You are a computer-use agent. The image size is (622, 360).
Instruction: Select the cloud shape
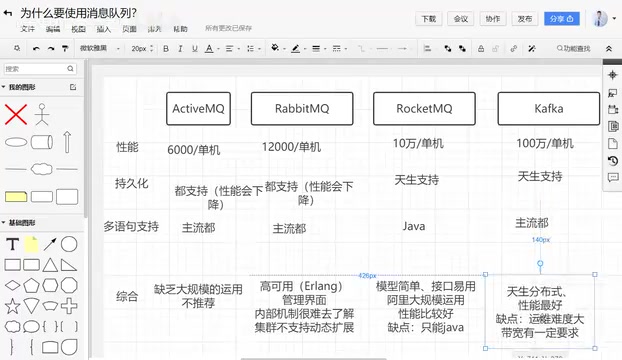42,169
